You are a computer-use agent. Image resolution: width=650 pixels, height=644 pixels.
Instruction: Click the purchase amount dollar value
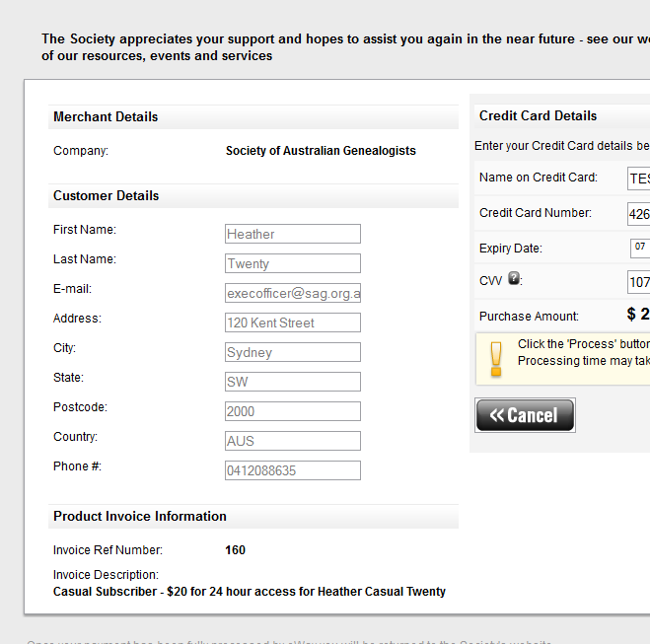click(638, 314)
